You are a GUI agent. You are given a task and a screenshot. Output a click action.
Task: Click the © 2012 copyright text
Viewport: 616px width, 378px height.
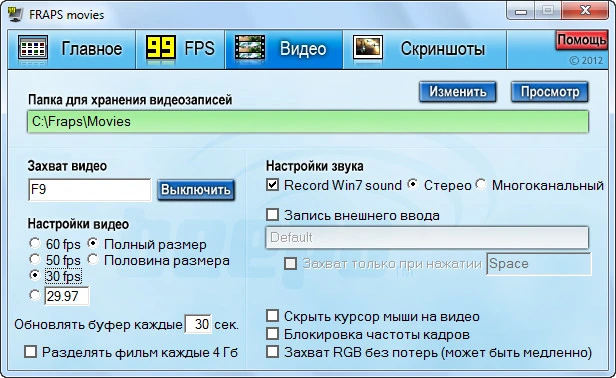[586, 60]
